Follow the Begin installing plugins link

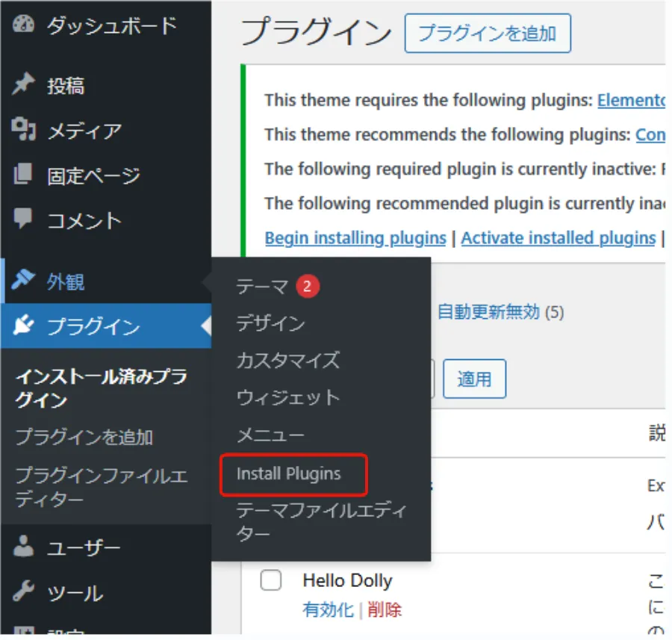[355, 238]
